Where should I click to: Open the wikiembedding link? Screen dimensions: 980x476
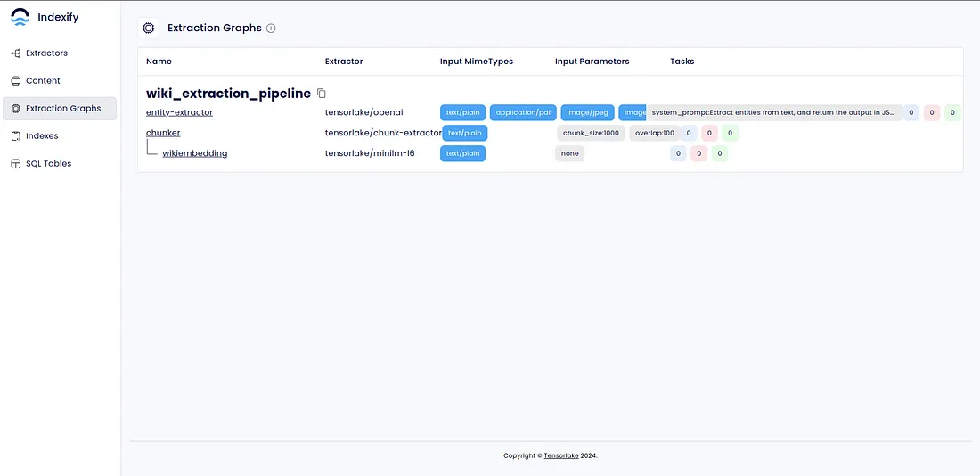(x=195, y=153)
